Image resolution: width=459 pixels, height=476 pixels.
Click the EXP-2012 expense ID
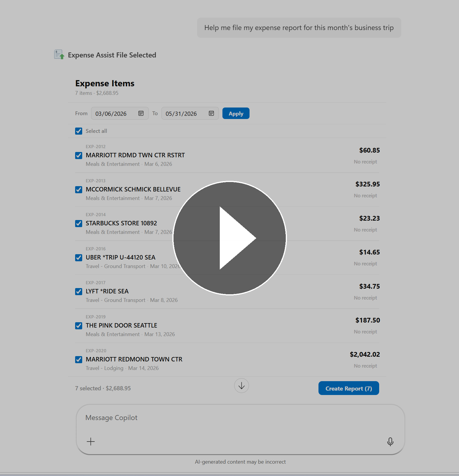point(95,146)
